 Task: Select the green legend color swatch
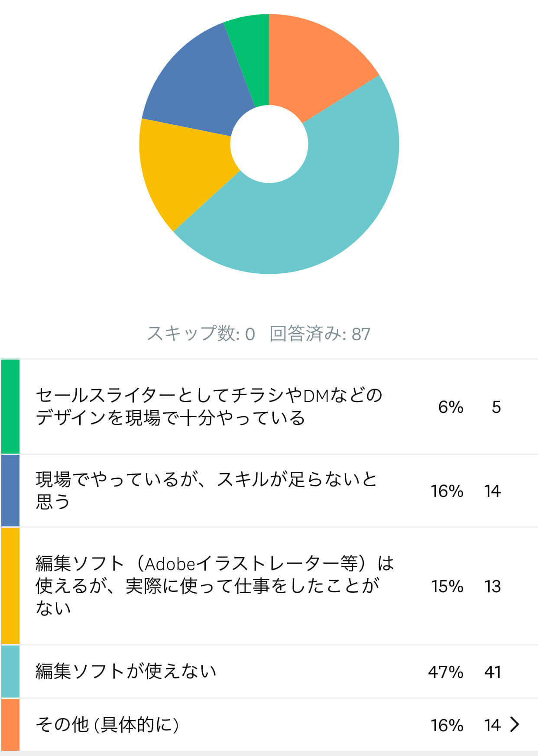click(10, 406)
